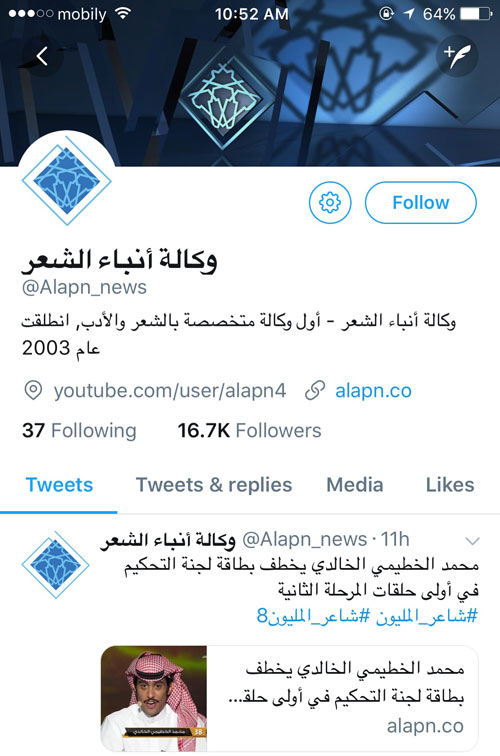The height and width of the screenshot is (756, 500).
Task: Tap the location pin icon
Action: tap(33, 391)
